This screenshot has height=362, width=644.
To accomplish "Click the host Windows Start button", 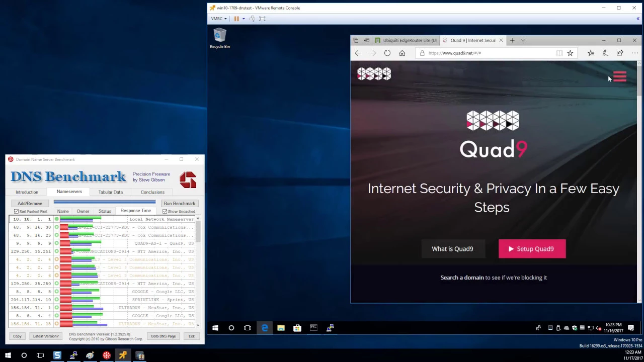I will (8, 355).
